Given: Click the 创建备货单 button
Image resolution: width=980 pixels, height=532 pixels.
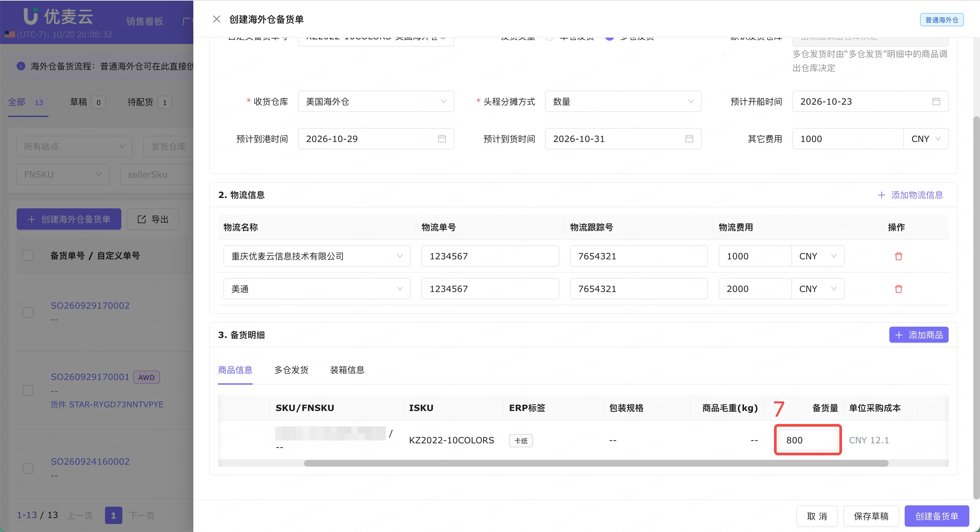Looking at the screenshot, I should [937, 516].
